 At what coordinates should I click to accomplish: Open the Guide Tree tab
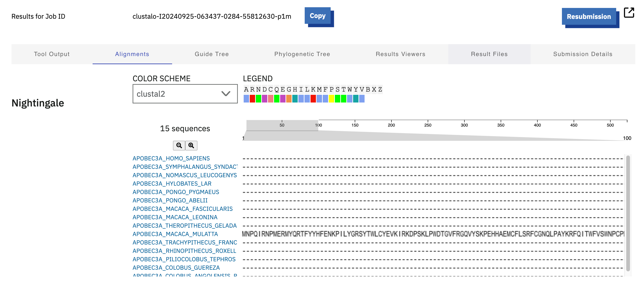[x=212, y=54]
